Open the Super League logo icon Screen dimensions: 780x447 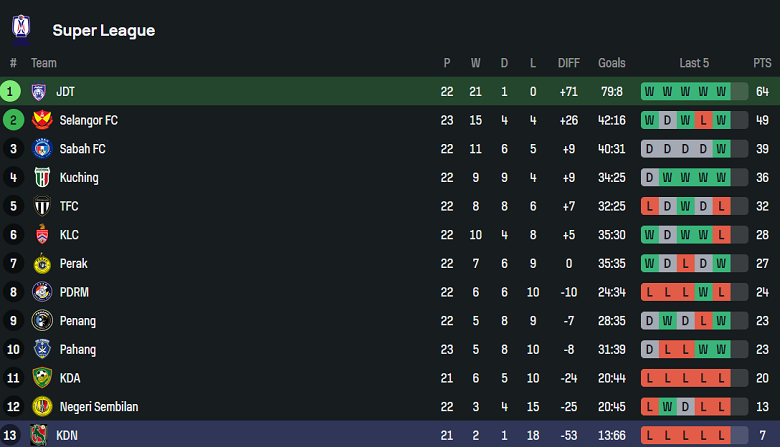(x=21, y=29)
